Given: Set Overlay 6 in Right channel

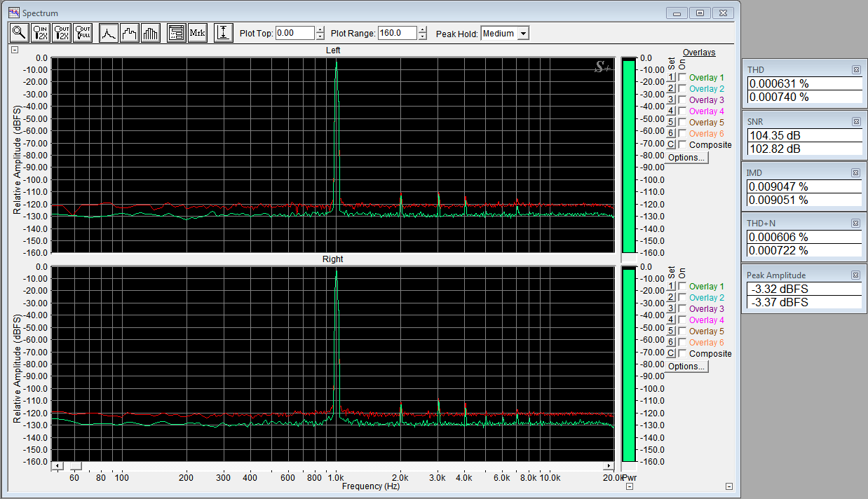Looking at the screenshot, I should 670,343.
